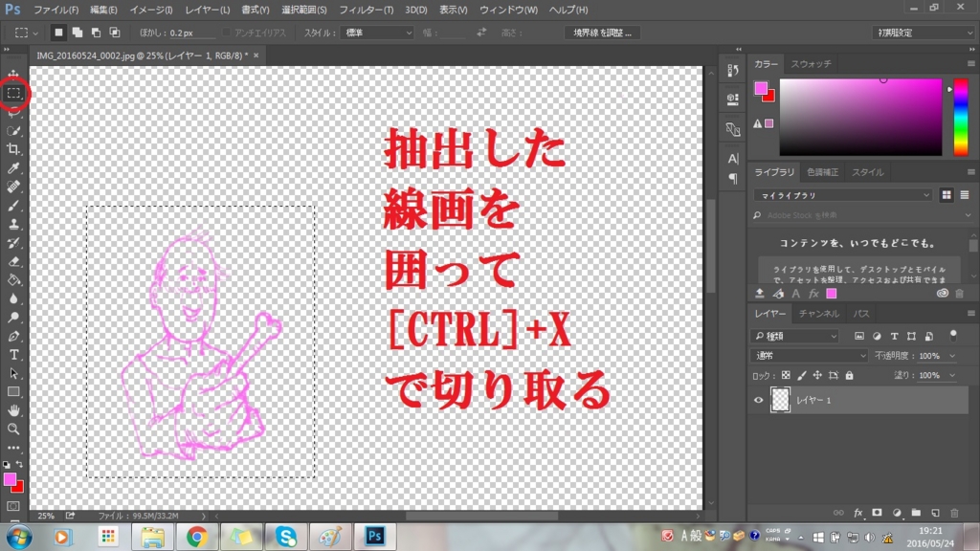Image resolution: width=980 pixels, height=551 pixels.
Task: Toggle the Anti-alias checkbox
Action: pos(226,33)
